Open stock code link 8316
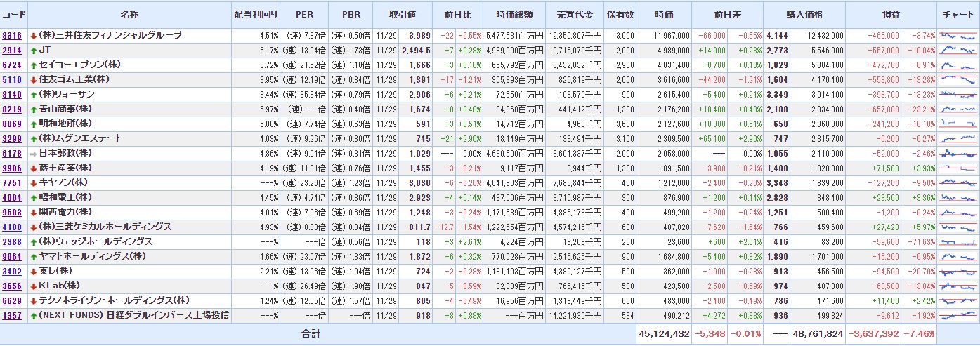Image resolution: width=980 pixels, height=346 pixels. click(x=12, y=35)
